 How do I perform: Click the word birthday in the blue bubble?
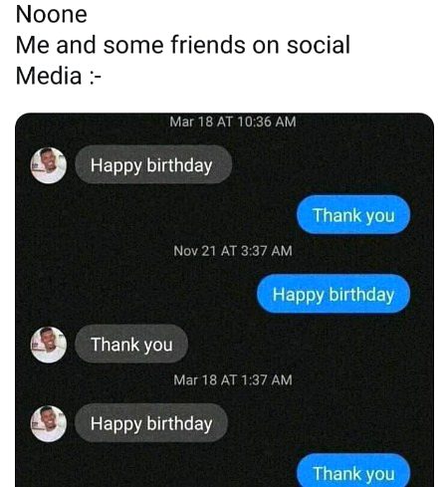361,295
